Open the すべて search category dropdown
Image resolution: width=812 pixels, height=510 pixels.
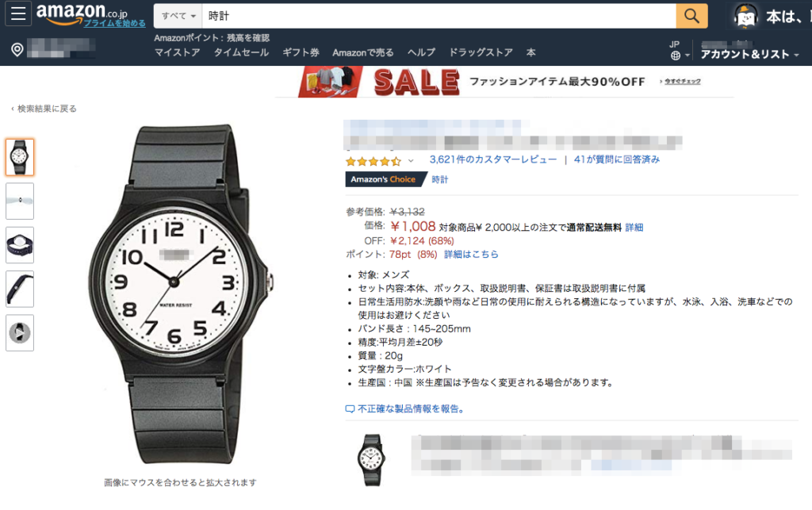pos(178,16)
